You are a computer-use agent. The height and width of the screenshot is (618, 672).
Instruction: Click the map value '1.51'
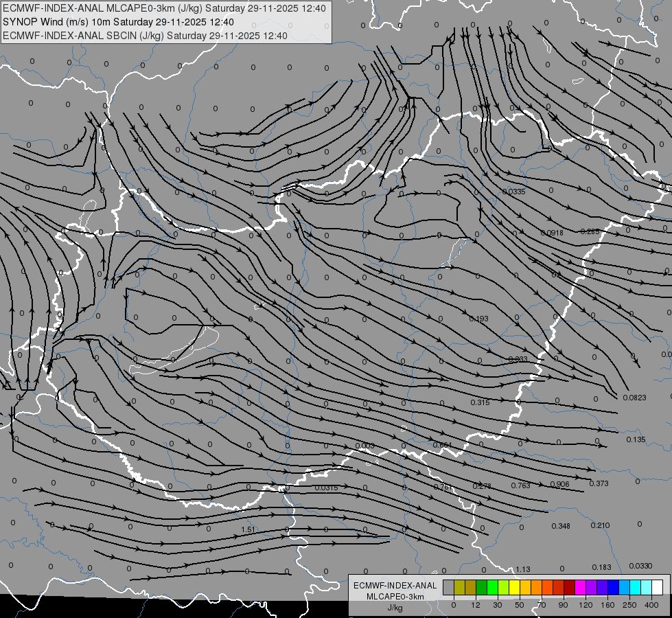[248, 529]
